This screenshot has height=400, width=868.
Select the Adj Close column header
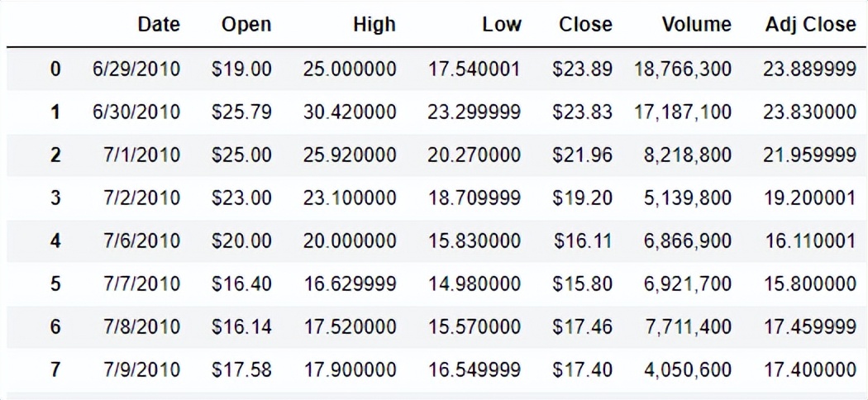(810, 25)
